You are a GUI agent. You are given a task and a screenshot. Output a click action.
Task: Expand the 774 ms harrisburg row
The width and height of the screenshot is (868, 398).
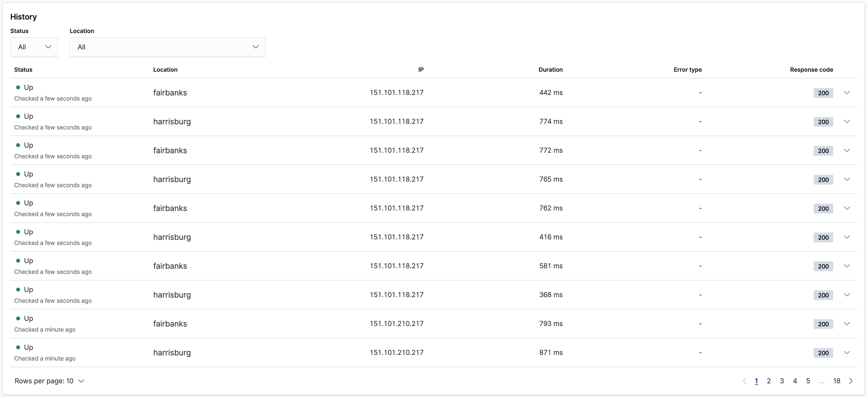pyautogui.click(x=847, y=122)
